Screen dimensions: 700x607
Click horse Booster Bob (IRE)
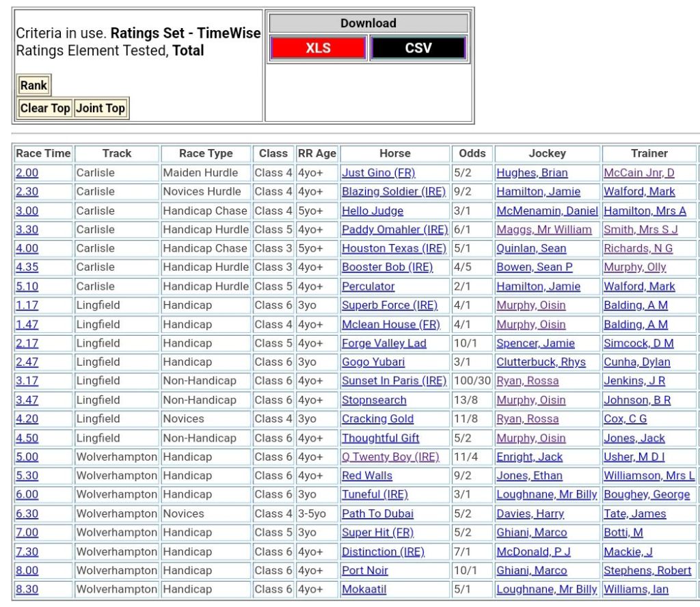click(387, 267)
